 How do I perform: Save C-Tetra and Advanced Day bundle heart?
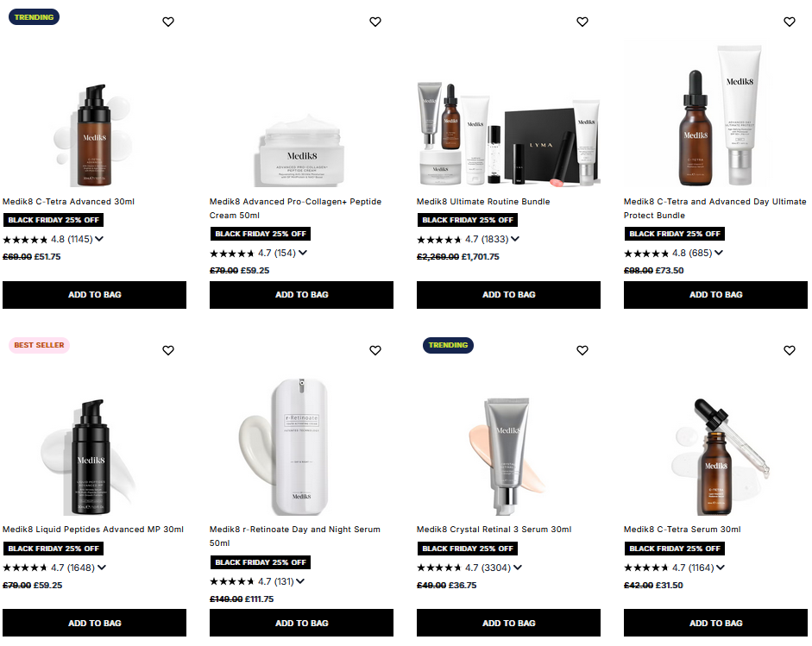[790, 22]
